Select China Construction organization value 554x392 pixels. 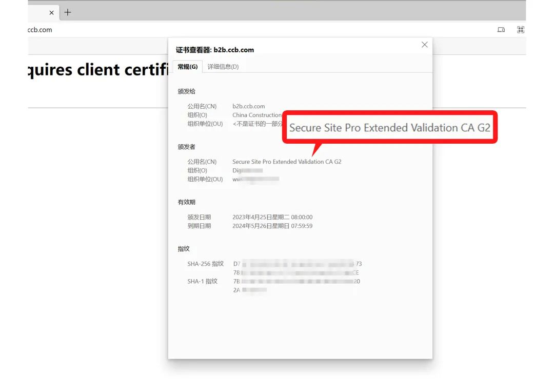[257, 115]
